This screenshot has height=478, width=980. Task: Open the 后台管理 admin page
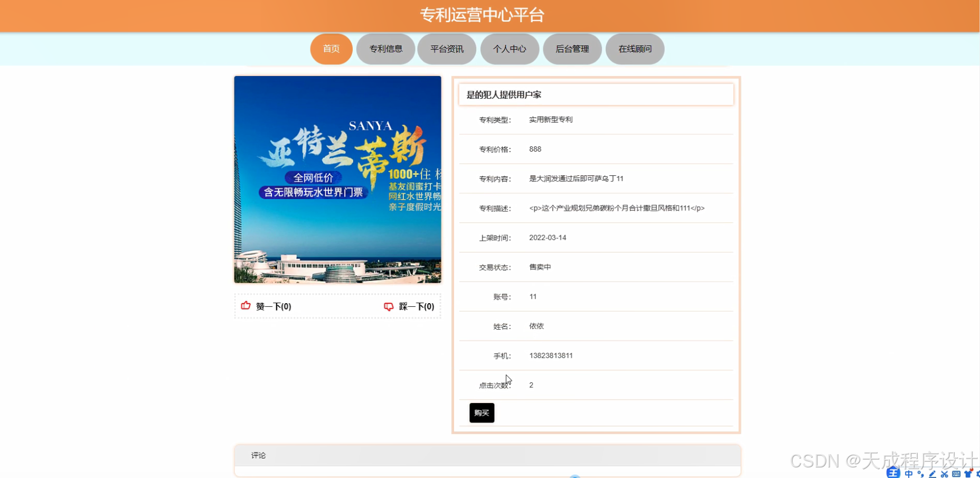[572, 49]
